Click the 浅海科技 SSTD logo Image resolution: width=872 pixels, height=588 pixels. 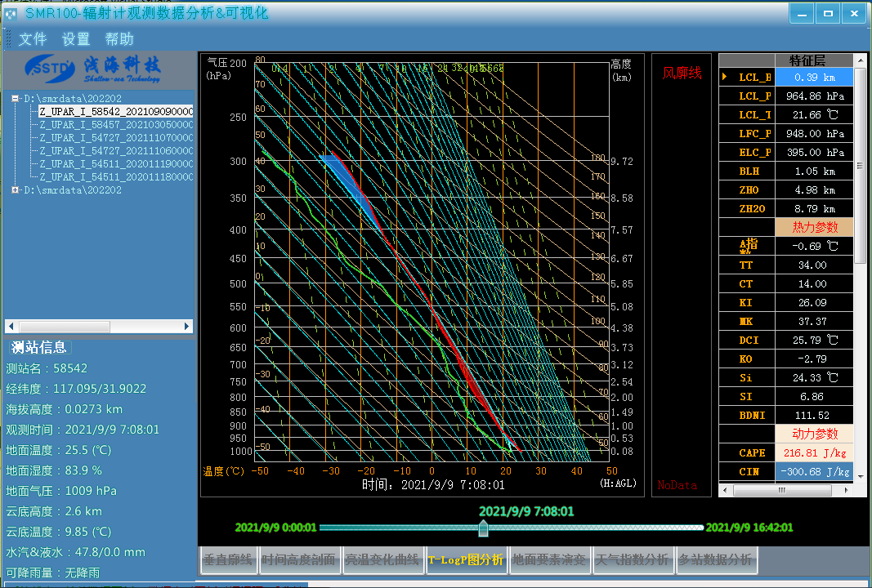pos(92,69)
